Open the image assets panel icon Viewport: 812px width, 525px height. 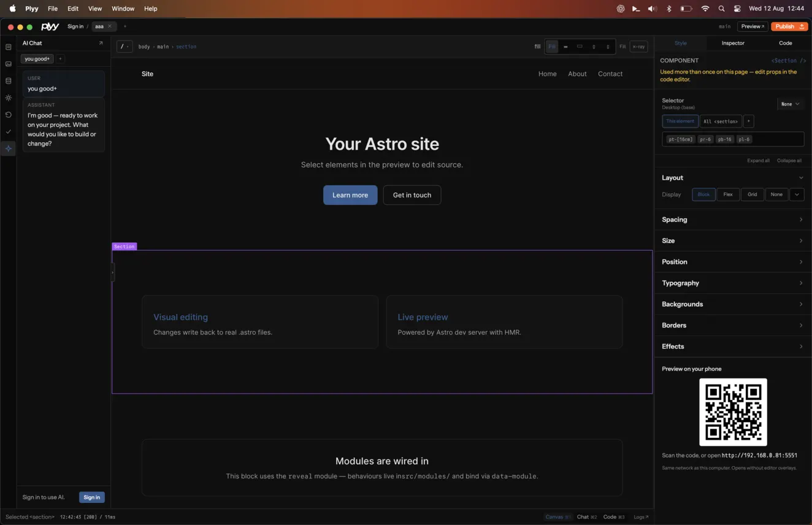[9, 64]
